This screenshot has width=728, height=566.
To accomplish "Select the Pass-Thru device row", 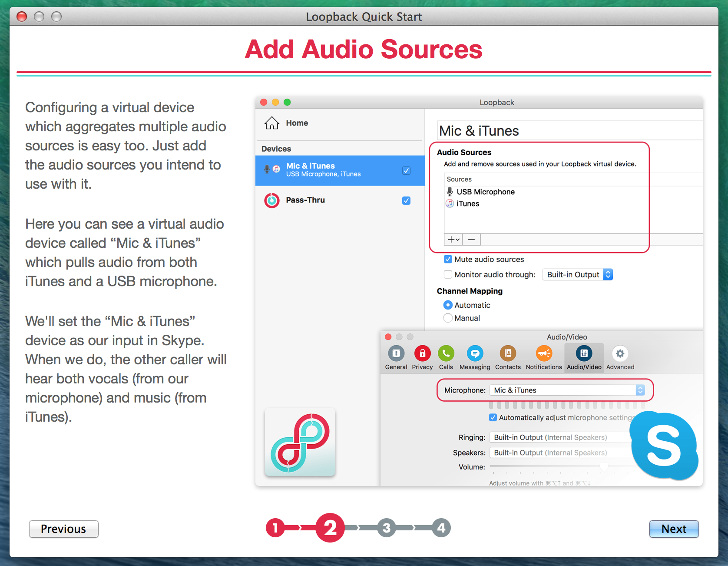I will coord(340,200).
